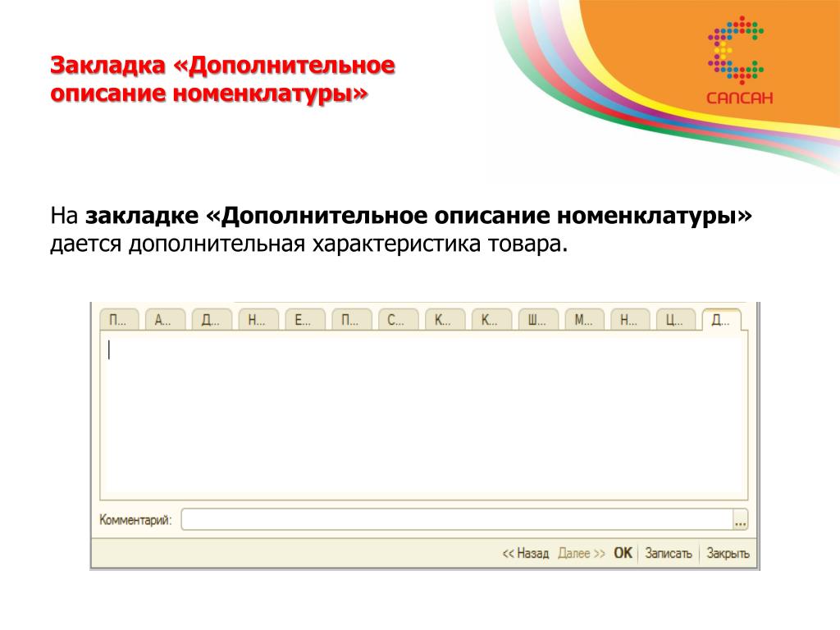Open the ellipsis picker of the Комментарий field
The width and height of the screenshot is (840, 630).
point(741,519)
